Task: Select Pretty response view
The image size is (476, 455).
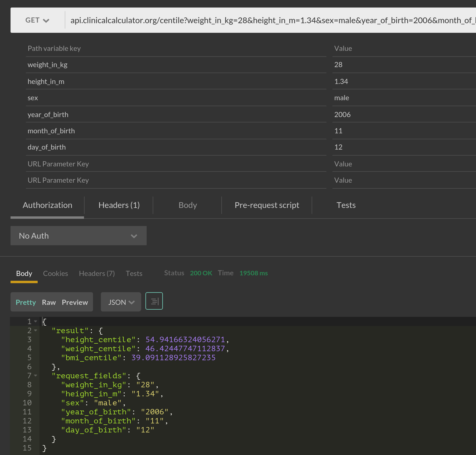Action: [26, 302]
